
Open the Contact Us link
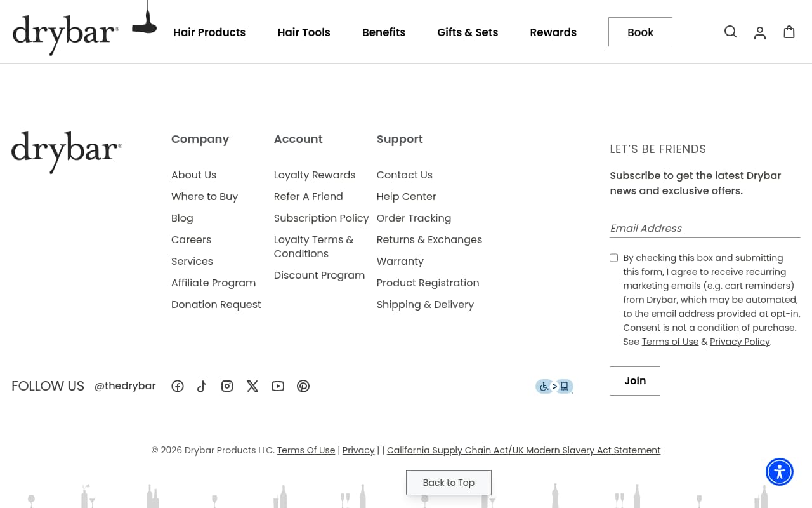(405, 175)
